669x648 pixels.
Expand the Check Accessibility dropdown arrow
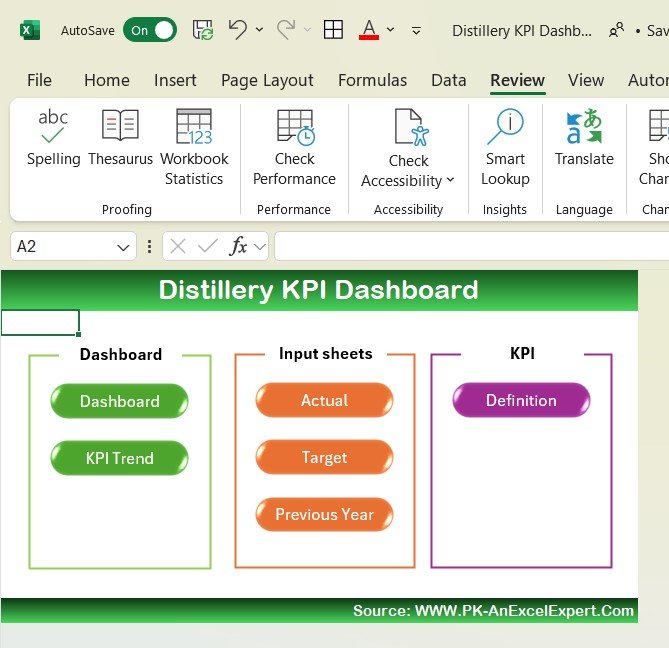point(451,180)
